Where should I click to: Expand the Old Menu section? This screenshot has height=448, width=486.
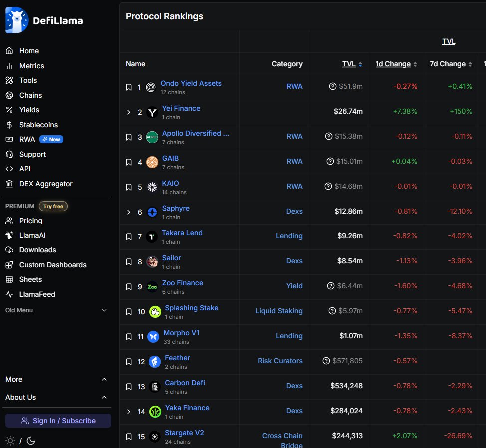click(x=104, y=310)
